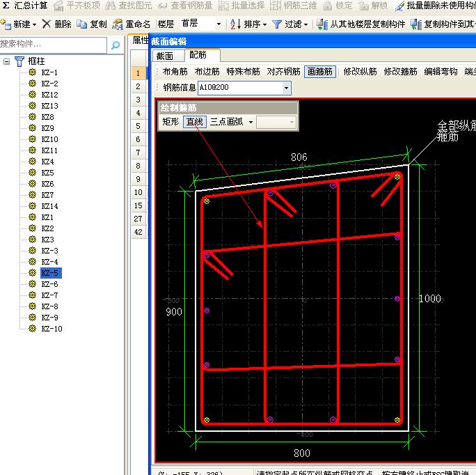Select KZ-5 in the component tree
The height and width of the screenshot is (475, 476).
click(x=50, y=273)
